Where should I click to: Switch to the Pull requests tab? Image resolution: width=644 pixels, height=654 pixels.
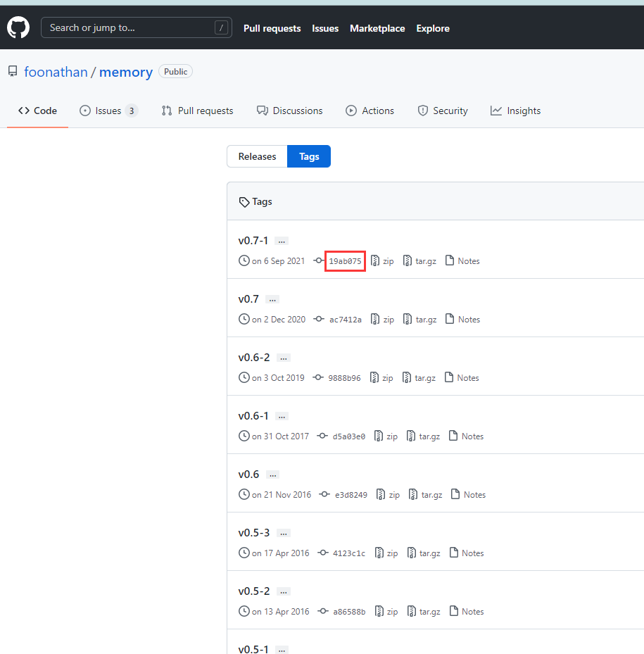click(x=197, y=111)
